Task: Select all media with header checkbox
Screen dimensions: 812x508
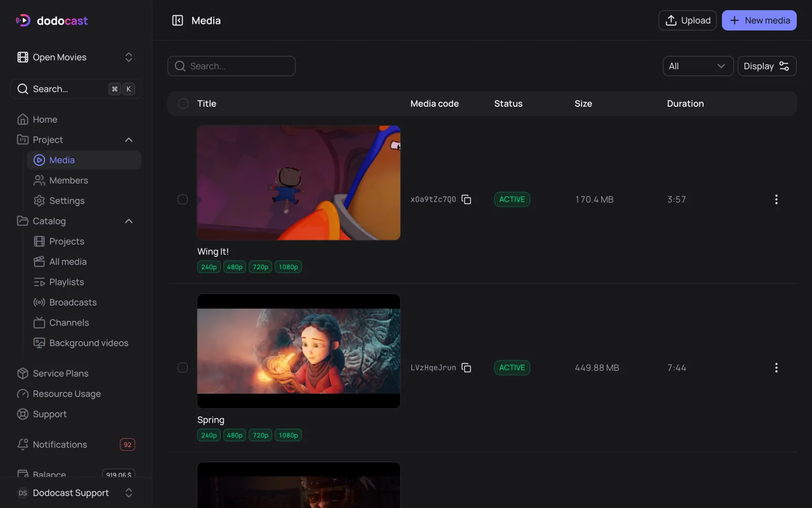Action: coord(183,104)
